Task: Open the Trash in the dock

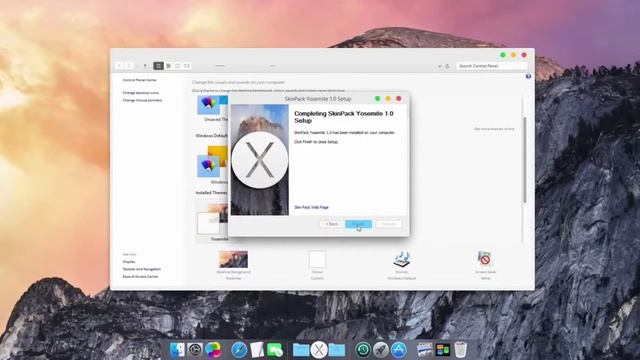Action: (460, 350)
